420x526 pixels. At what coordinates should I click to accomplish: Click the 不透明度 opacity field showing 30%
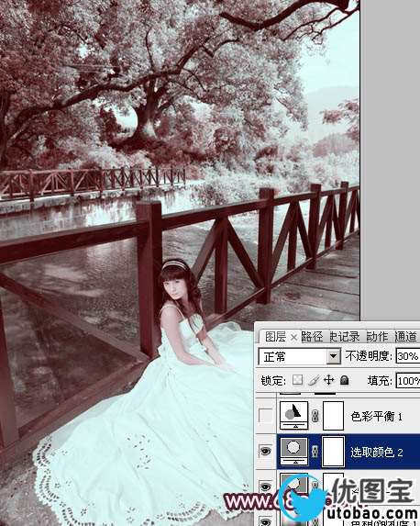pyautogui.click(x=408, y=356)
